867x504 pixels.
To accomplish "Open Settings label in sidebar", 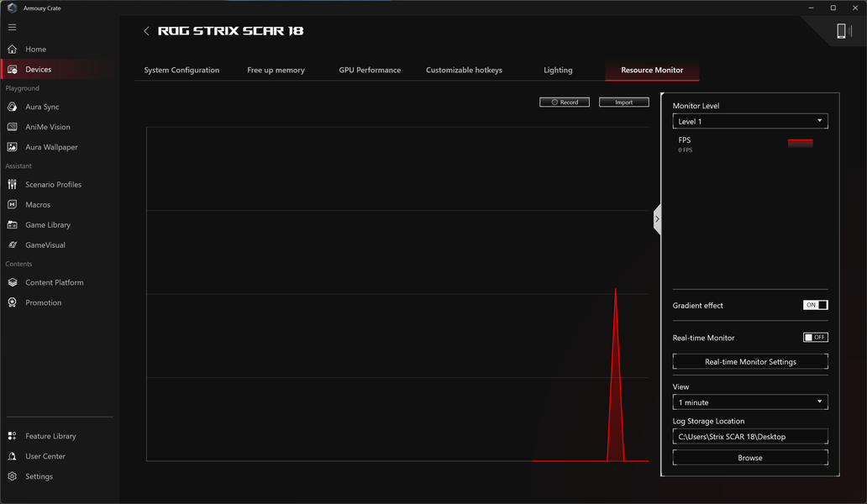I will point(39,476).
